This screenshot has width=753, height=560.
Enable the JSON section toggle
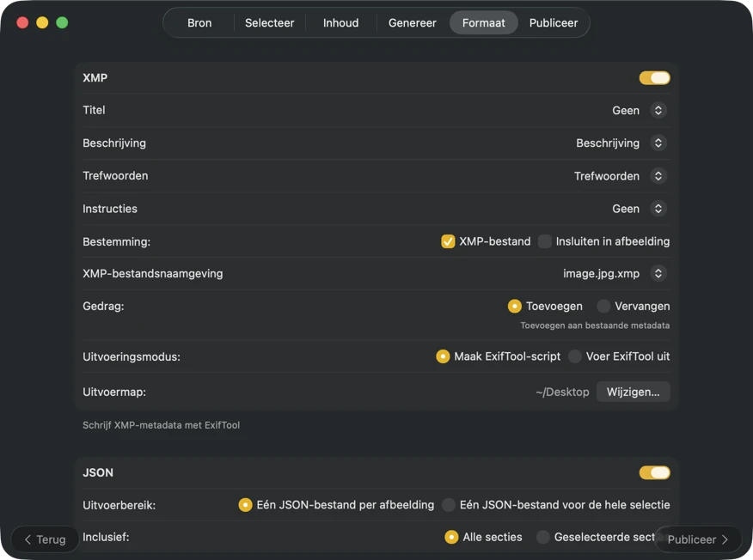654,472
